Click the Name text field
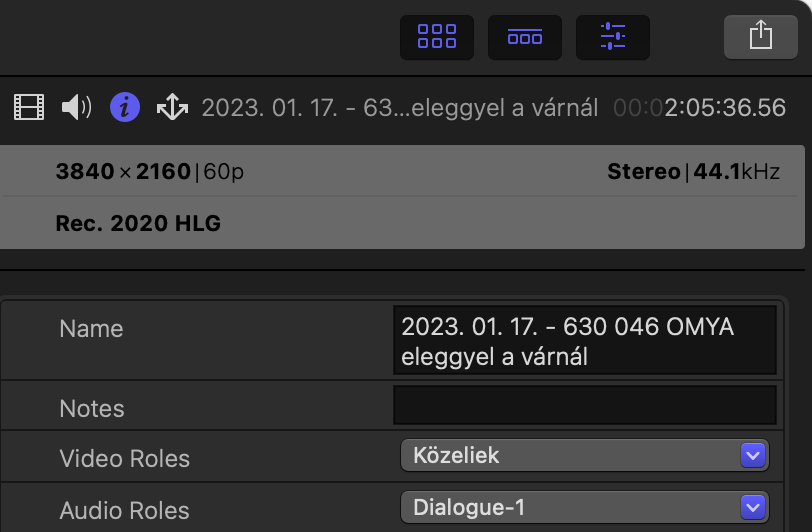Image resolution: width=812 pixels, height=532 pixels. click(x=585, y=340)
